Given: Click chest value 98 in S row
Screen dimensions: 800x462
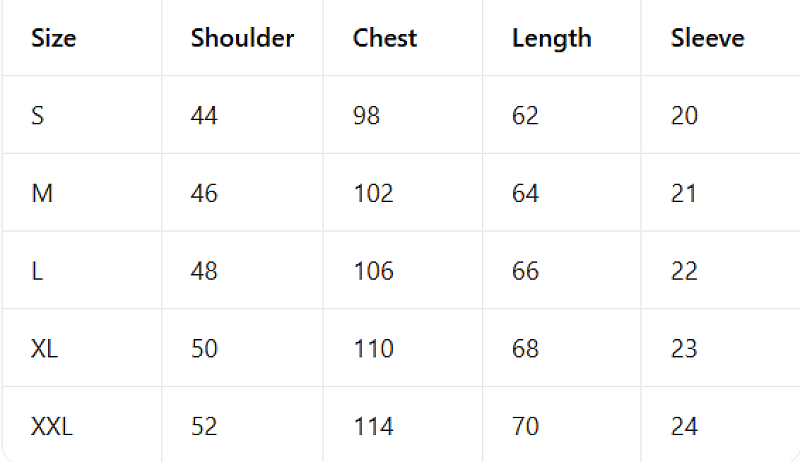Looking at the screenshot, I should pyautogui.click(x=366, y=116).
